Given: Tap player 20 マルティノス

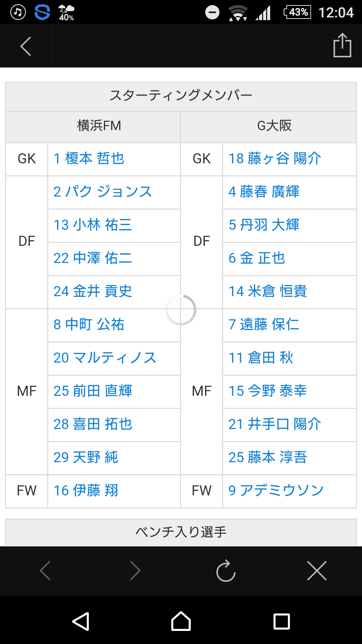Looking at the screenshot, I should (x=105, y=358).
